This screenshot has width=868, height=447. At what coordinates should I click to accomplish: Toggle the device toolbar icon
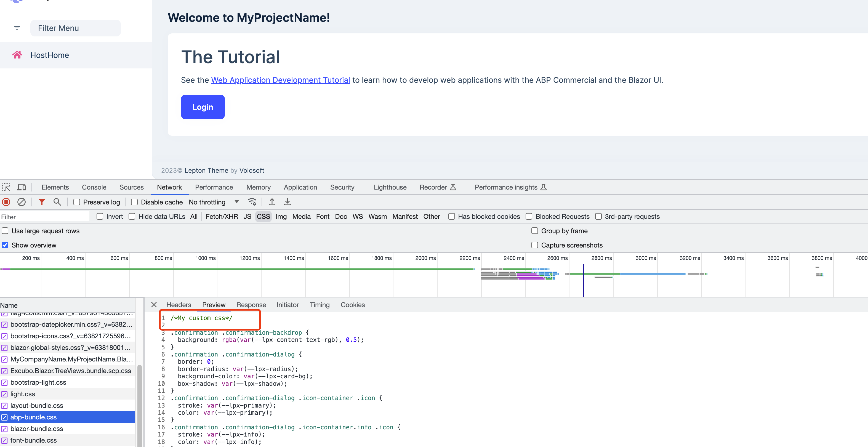(x=22, y=187)
